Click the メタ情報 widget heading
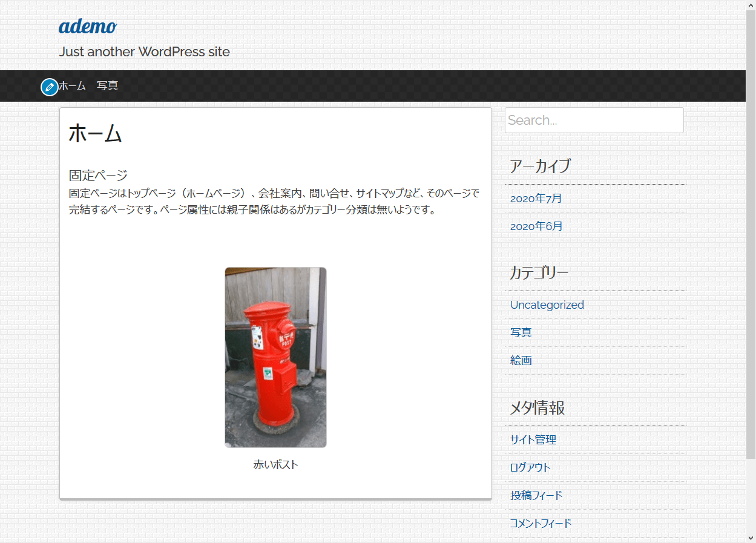This screenshot has width=756, height=543. point(537,408)
